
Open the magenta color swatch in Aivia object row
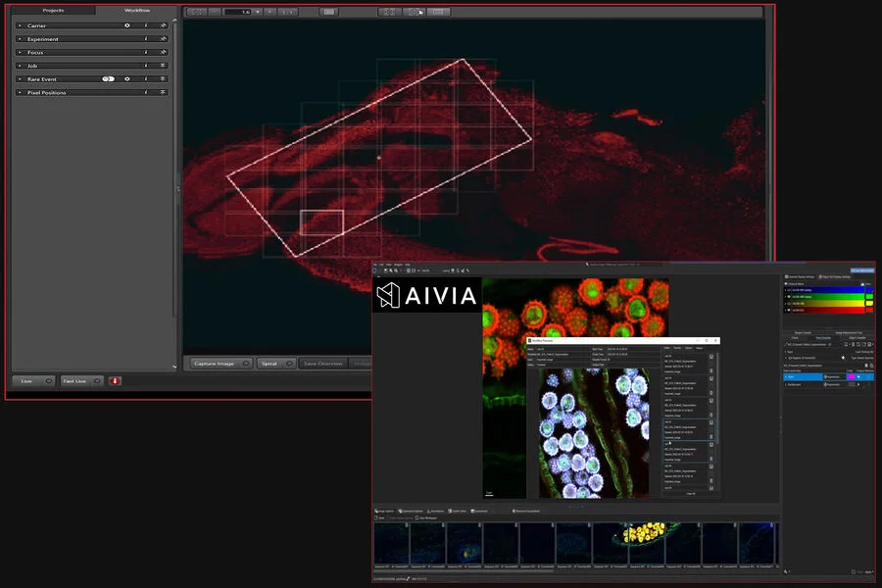click(x=851, y=377)
